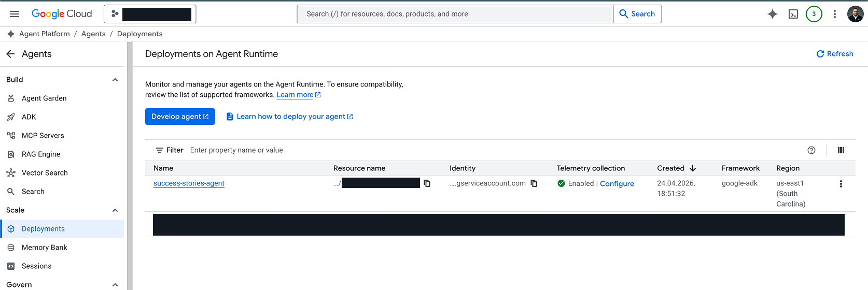868x290 pixels.
Task: Click the Deployments cube icon
Action: [x=11, y=229]
